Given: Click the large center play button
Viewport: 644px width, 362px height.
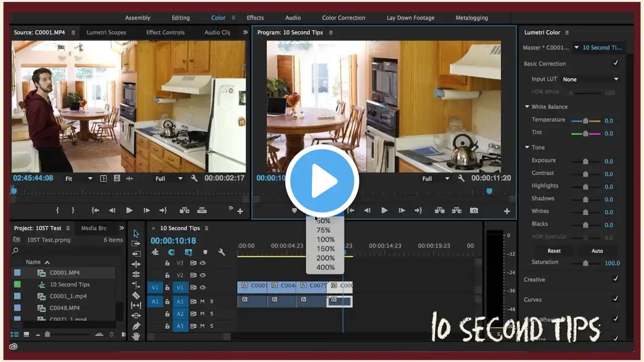Looking at the screenshot, I should [x=322, y=181].
